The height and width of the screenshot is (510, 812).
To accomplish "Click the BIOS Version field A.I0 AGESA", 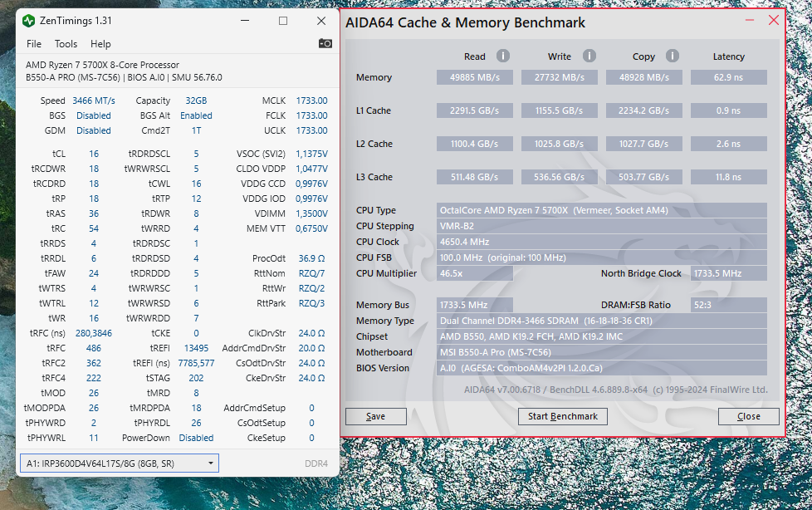I will 602,368.
